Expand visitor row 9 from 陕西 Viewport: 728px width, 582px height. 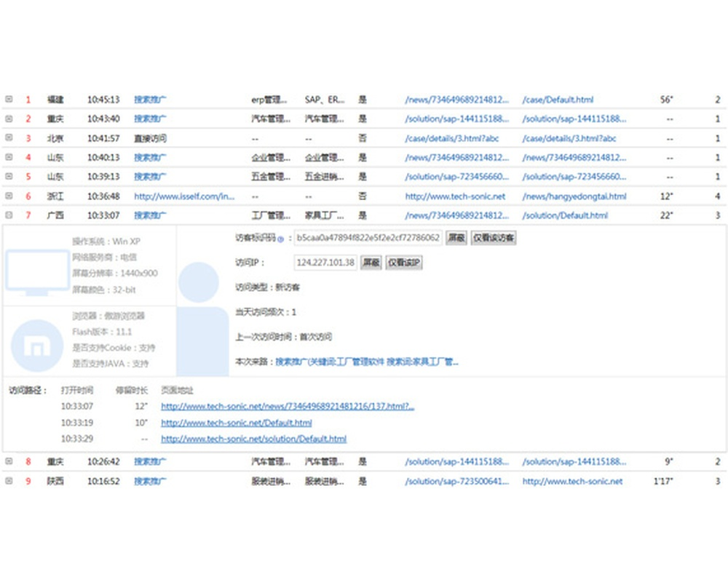click(9, 481)
